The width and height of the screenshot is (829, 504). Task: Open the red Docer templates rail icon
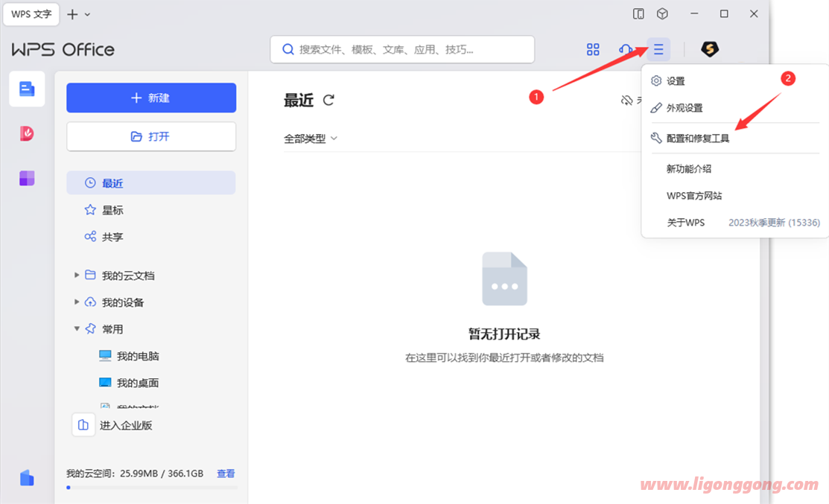[27, 133]
